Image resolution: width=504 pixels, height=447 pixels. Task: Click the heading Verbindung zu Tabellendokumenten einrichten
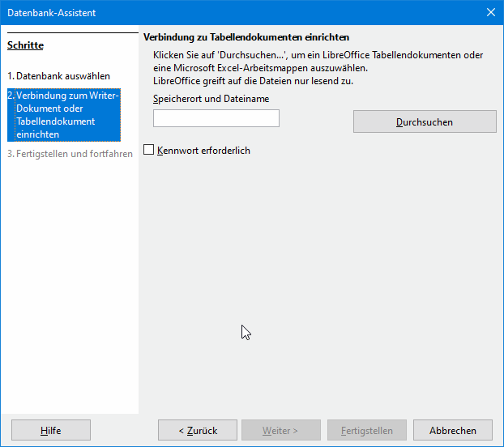coord(246,37)
